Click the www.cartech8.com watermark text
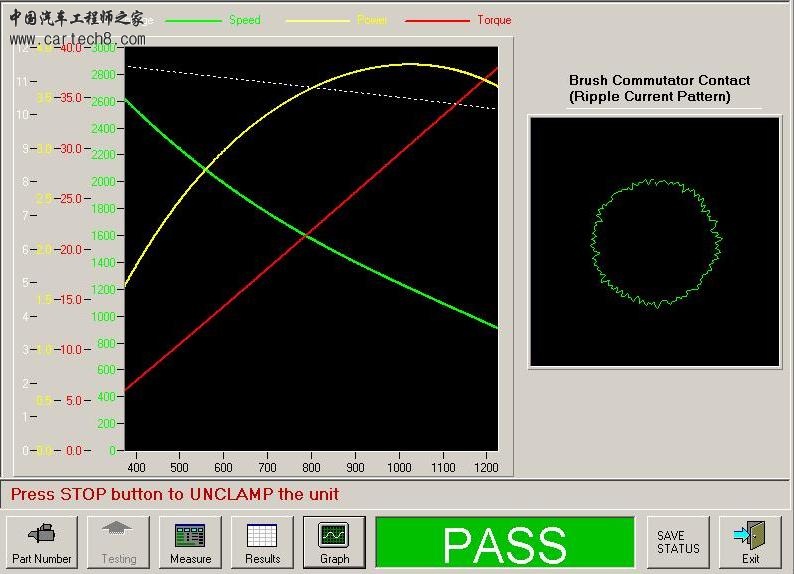 click(x=78, y=40)
